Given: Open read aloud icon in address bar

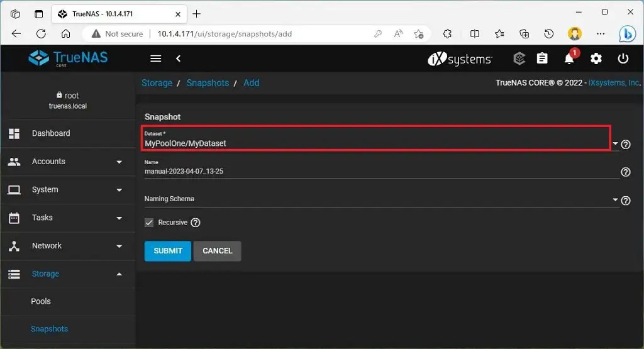Looking at the screenshot, I should [x=398, y=34].
